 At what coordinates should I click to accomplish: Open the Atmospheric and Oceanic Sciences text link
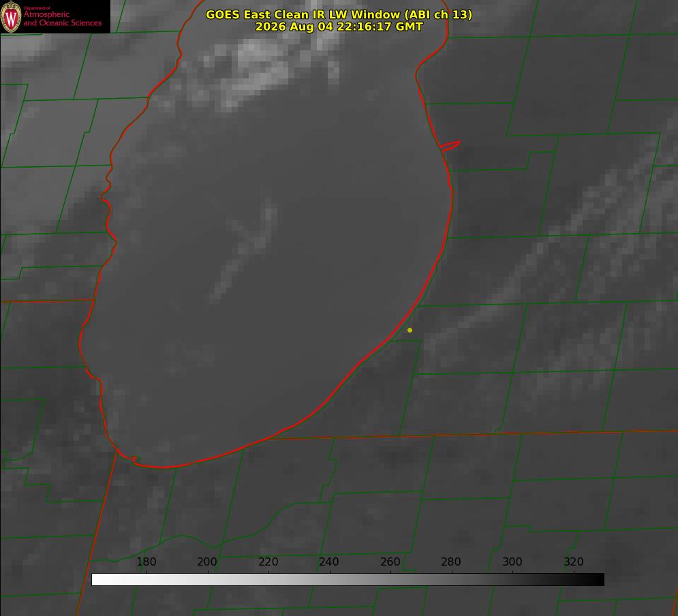click(62, 18)
